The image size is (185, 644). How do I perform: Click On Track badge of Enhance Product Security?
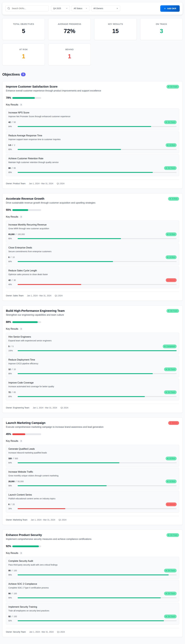point(173,535)
